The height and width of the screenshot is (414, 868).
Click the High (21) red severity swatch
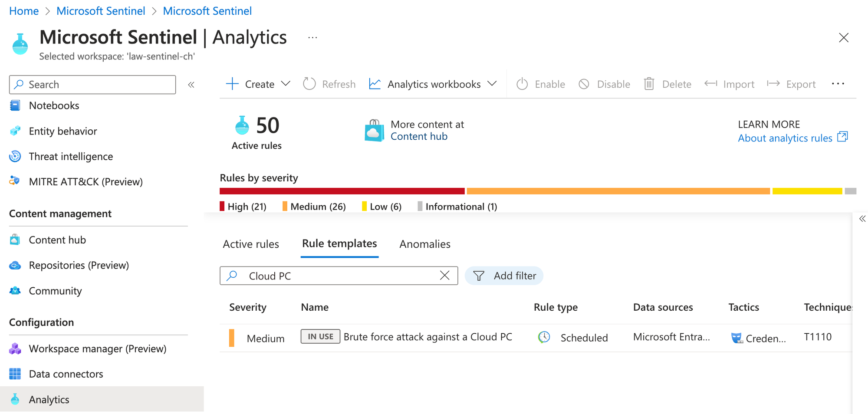coord(222,206)
